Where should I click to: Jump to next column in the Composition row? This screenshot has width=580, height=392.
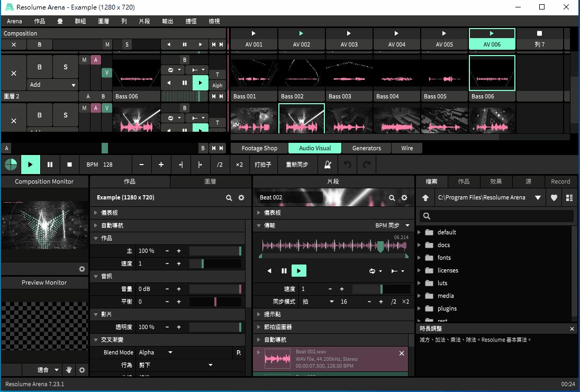pos(221,44)
